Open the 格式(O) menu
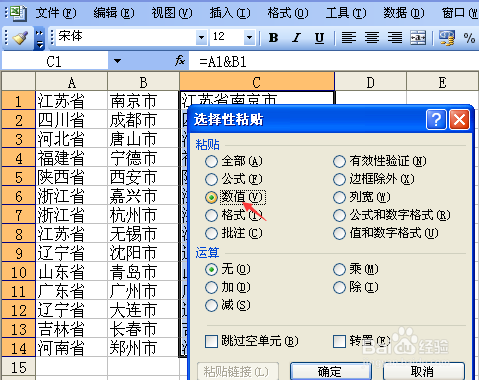 coord(288,13)
